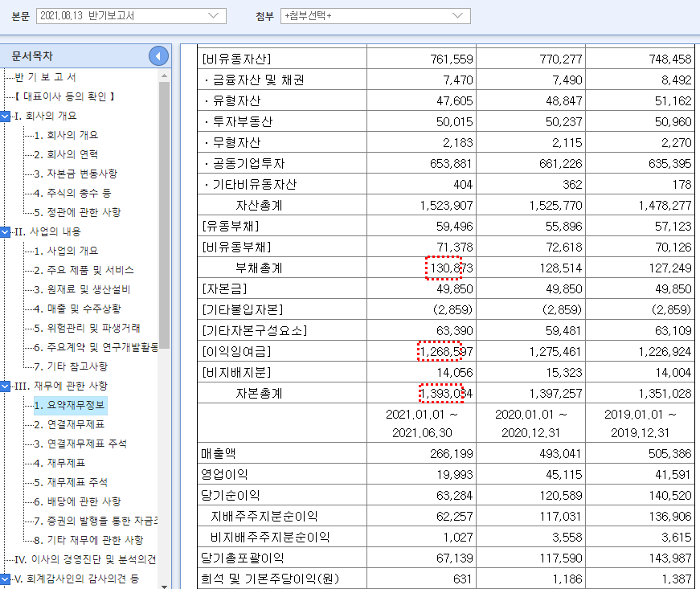The height and width of the screenshot is (589, 700).
Task: Open 3. 원재료 및 생산설비
Action: point(82,289)
